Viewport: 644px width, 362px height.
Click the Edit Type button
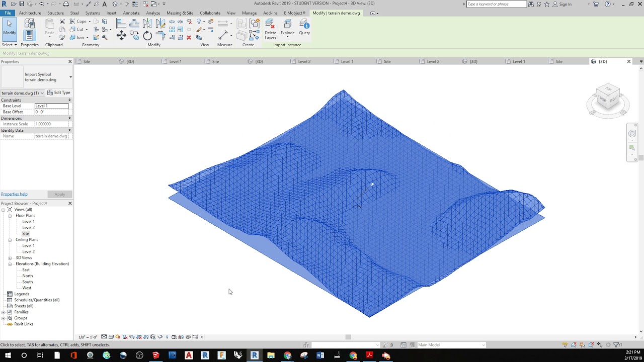pyautogui.click(x=59, y=93)
